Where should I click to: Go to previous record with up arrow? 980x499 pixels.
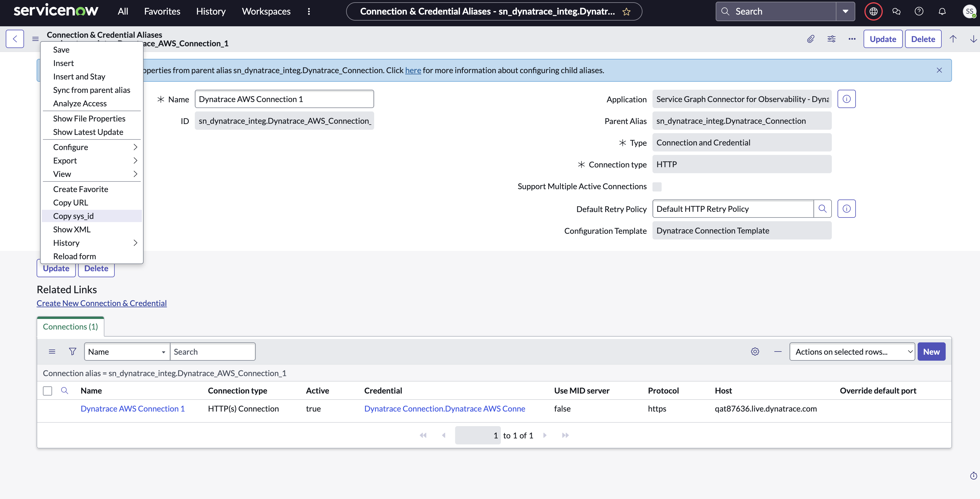pos(953,39)
